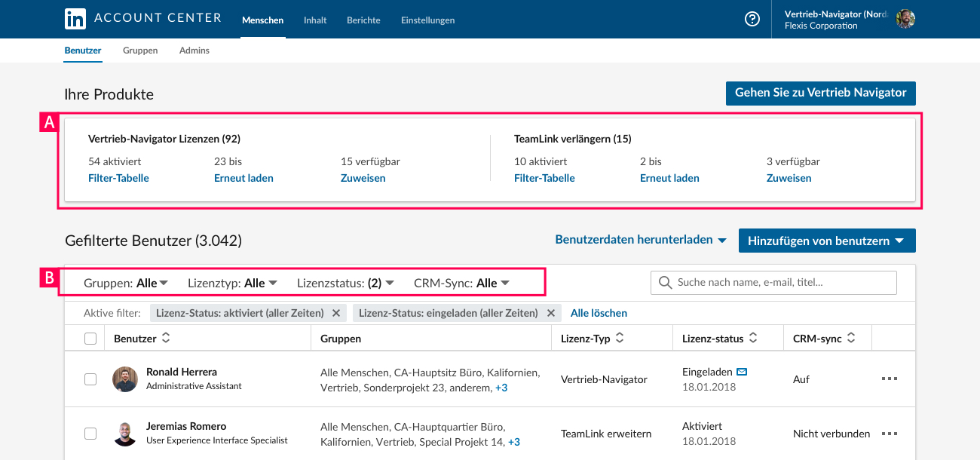Click Jeremias Romero's profile photo

pos(125,434)
